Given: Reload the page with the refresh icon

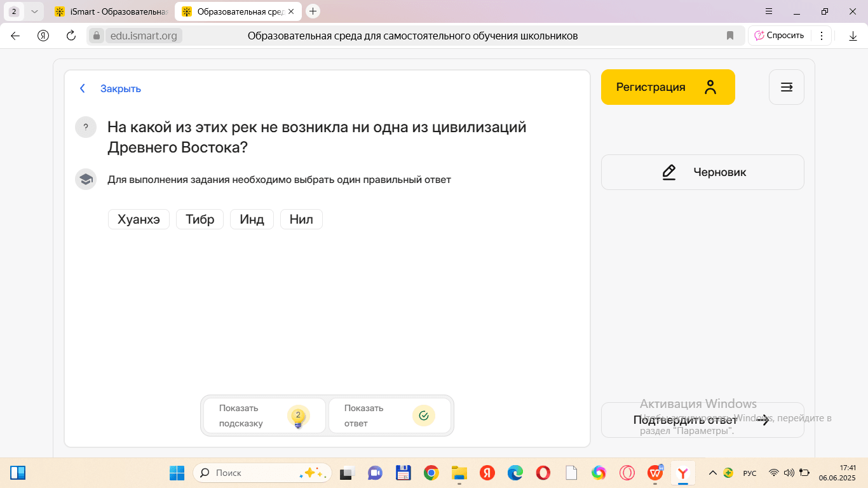Looking at the screenshot, I should (x=71, y=36).
